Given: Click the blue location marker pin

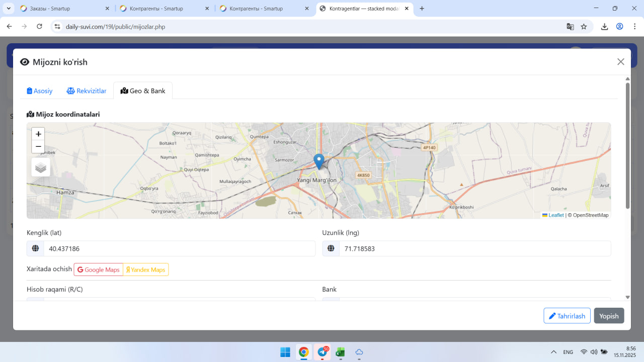Looking at the screenshot, I should (318, 161).
